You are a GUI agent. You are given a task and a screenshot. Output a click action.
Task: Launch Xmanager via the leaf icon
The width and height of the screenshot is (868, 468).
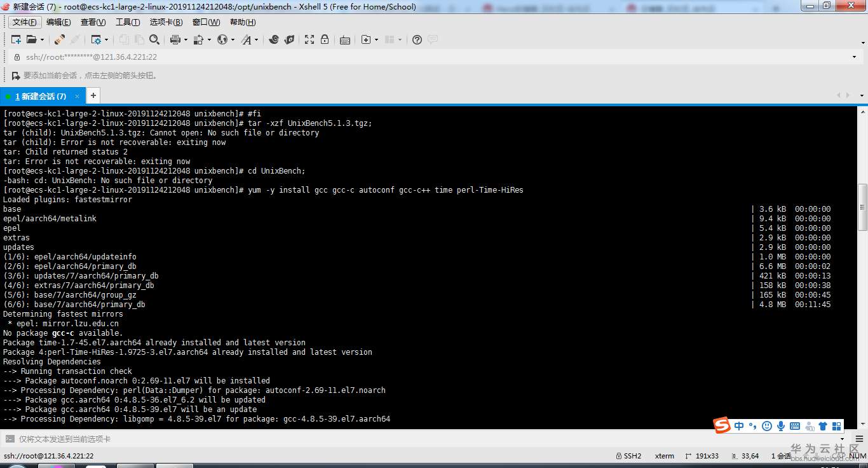click(289, 39)
